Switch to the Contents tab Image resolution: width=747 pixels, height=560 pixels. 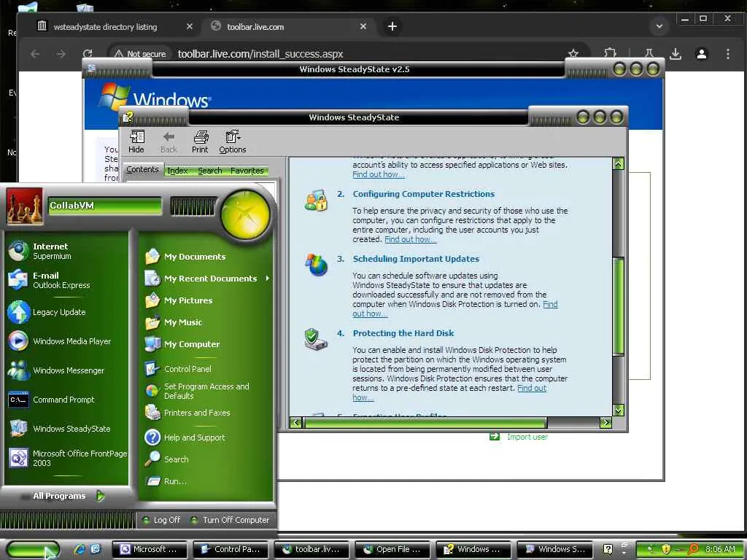point(142,169)
